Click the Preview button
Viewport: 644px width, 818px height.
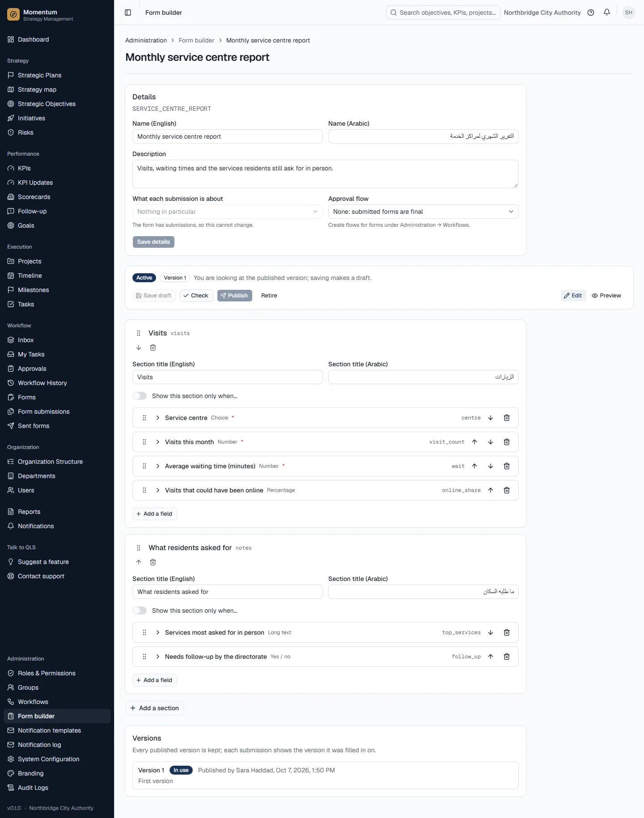coord(606,296)
